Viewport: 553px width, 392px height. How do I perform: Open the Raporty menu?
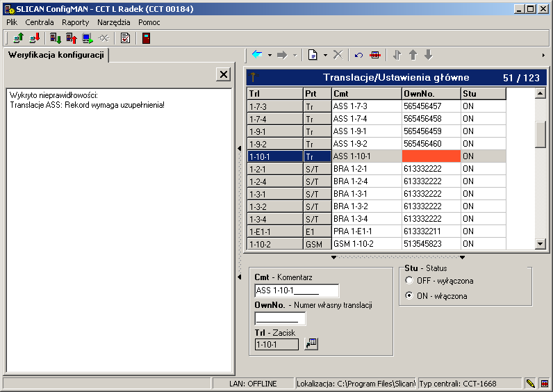pos(76,22)
